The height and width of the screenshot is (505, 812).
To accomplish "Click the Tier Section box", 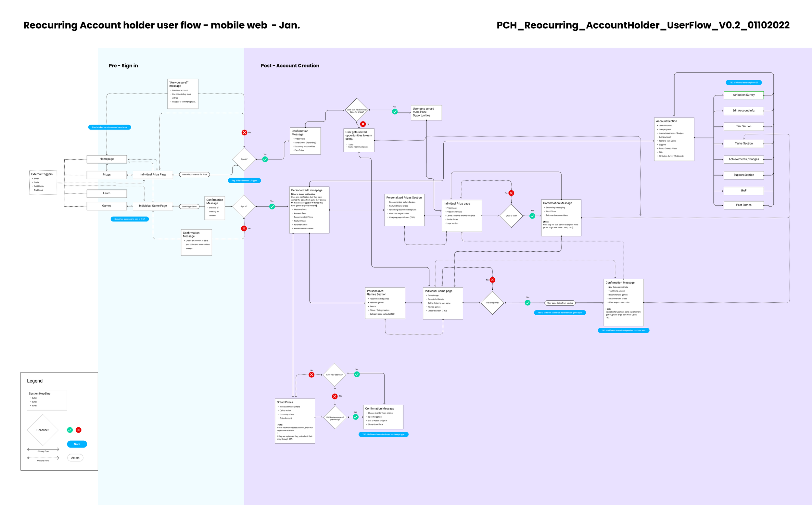I will pos(743,126).
